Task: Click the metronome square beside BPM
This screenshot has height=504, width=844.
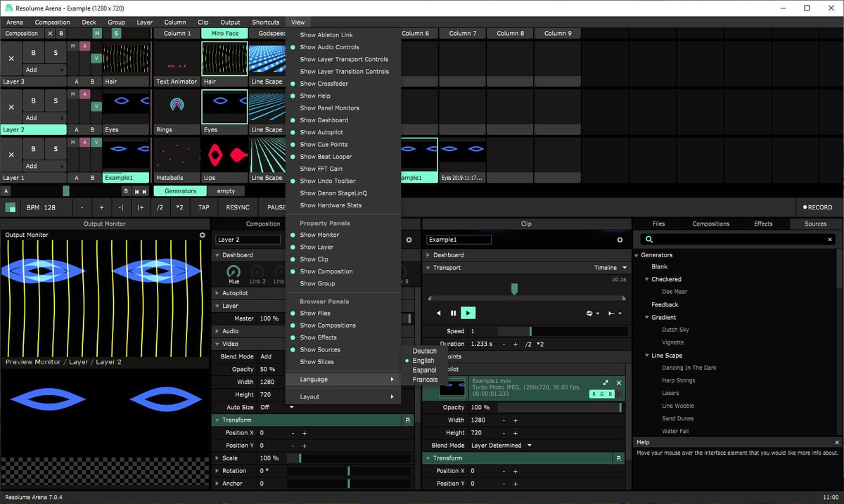Action: [x=11, y=207]
